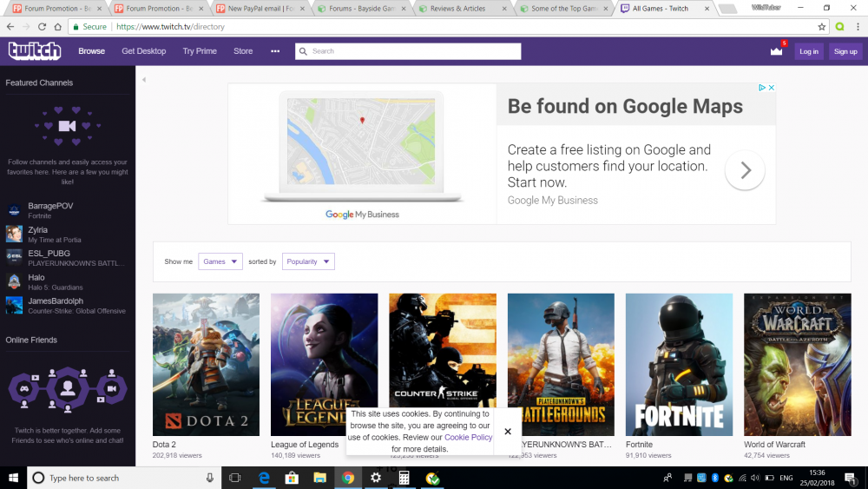Open the Fortnite game thumbnail

click(x=680, y=365)
